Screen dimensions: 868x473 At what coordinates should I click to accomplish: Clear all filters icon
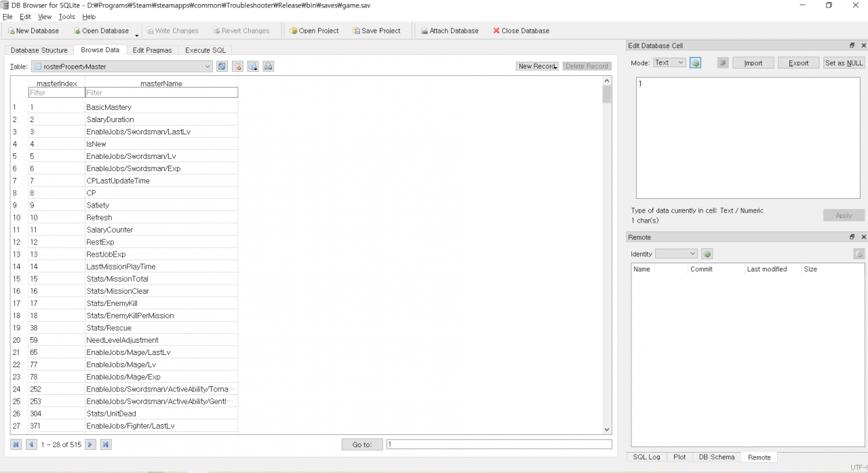click(x=237, y=67)
